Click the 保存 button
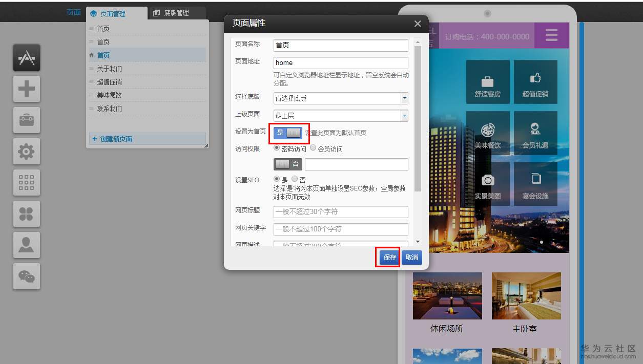The image size is (643, 364). (x=390, y=258)
